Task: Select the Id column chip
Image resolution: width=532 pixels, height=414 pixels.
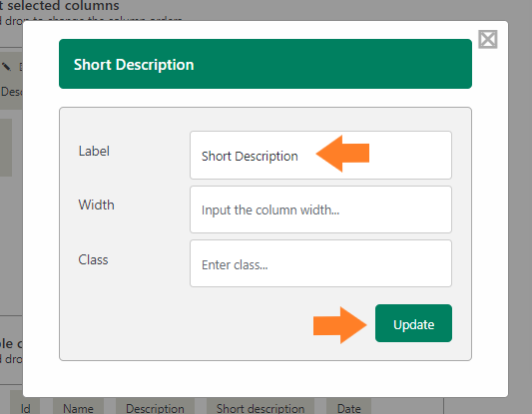Action: click(25, 407)
